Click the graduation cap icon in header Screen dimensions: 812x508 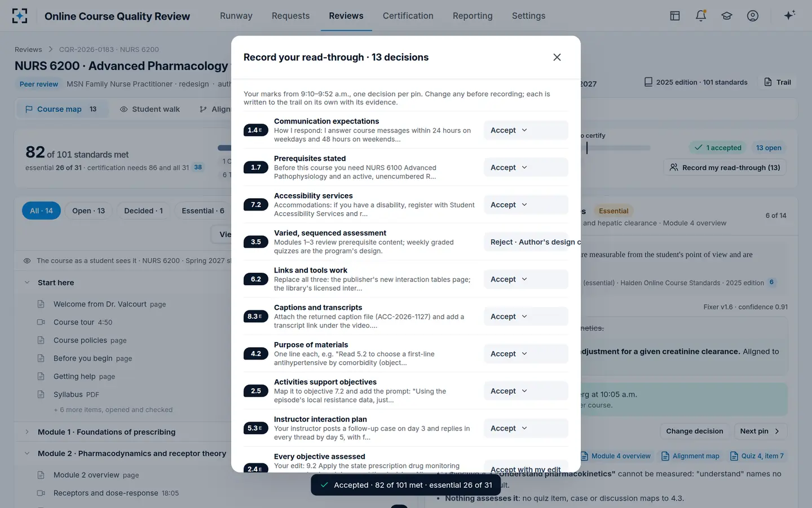(x=727, y=16)
